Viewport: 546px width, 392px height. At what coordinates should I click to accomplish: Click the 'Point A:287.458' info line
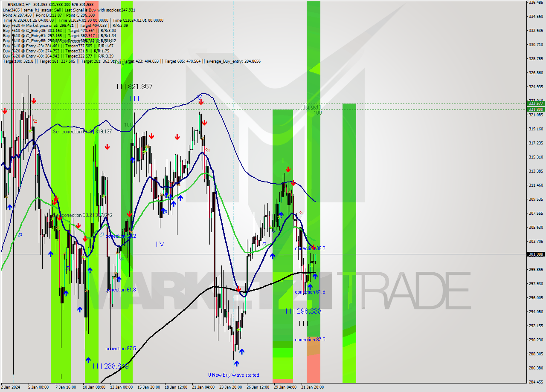coord(49,15)
